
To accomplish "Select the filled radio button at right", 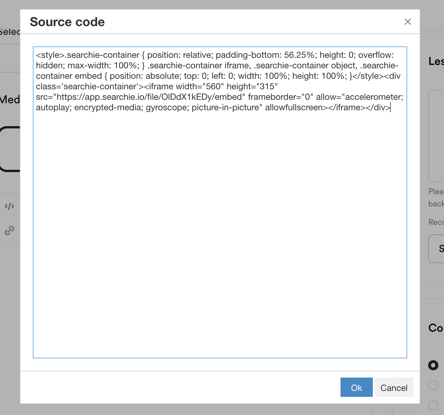I will point(433,365).
